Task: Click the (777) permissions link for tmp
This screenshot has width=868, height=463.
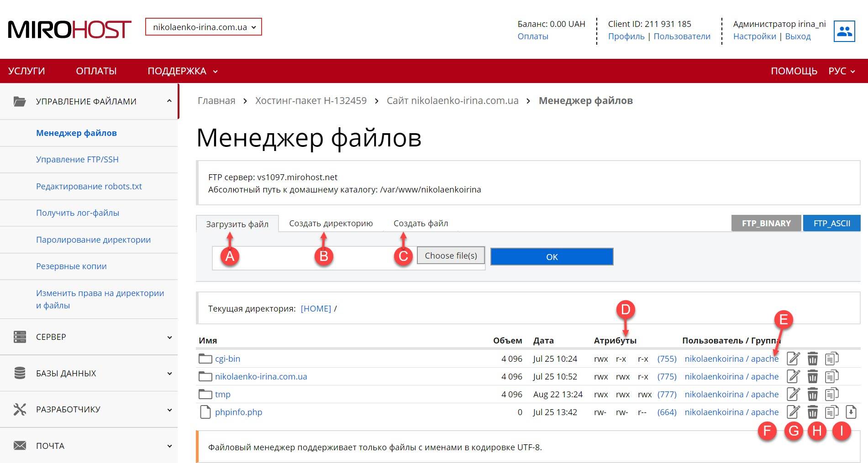Action: [667, 394]
